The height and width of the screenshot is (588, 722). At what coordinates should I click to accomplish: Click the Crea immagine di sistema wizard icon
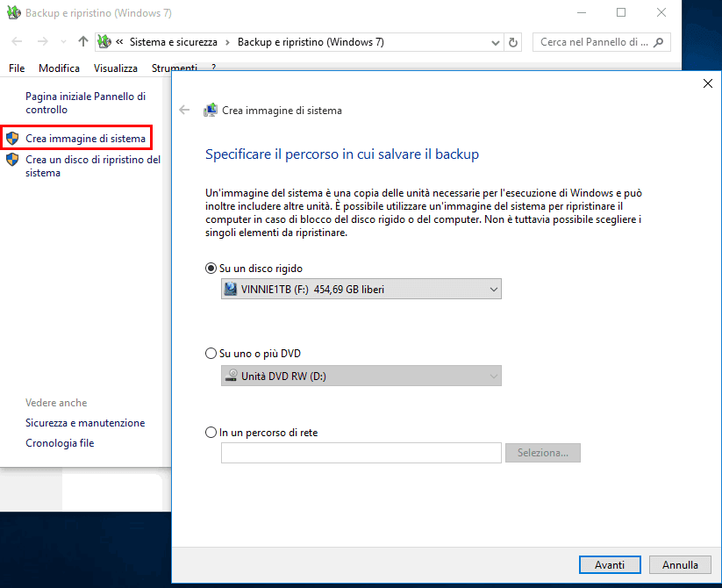[211, 110]
